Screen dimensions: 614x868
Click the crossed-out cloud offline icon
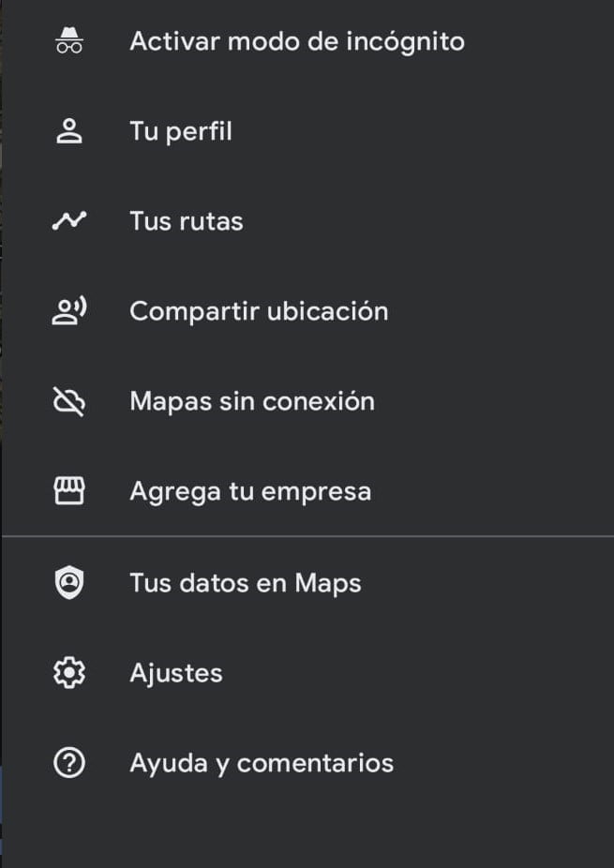[69, 401]
